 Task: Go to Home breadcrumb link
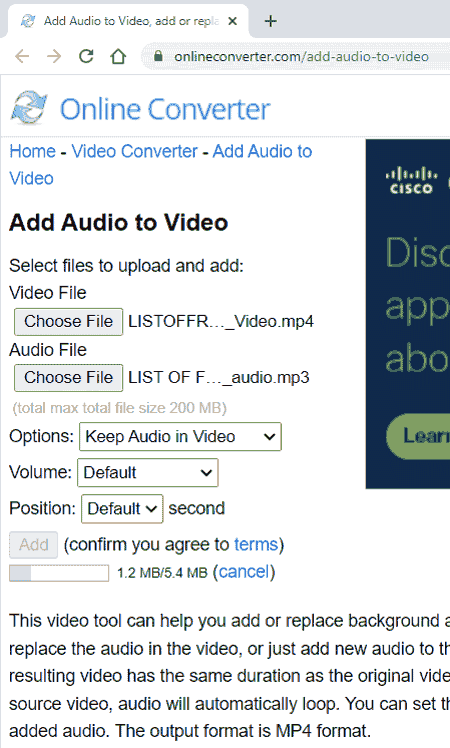click(x=32, y=151)
